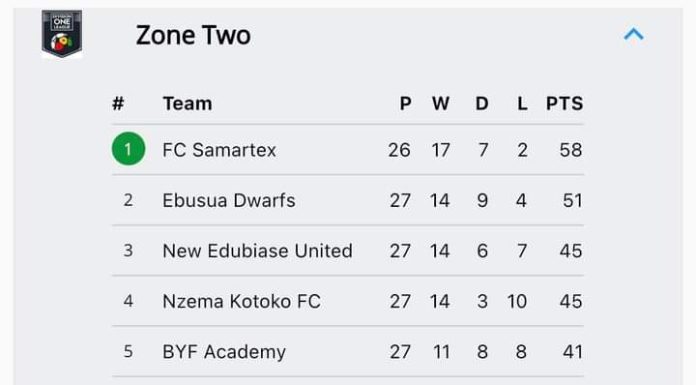This screenshot has width=696, height=385.
Task: Click rank number 5 for BYF Academy
Action: pos(128,352)
